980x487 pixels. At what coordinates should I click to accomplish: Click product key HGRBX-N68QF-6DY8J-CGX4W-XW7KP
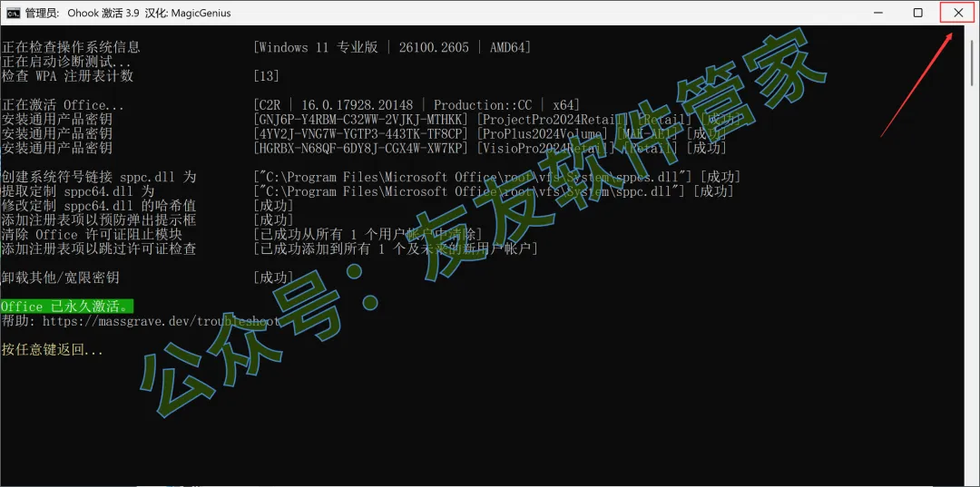[x=360, y=148]
